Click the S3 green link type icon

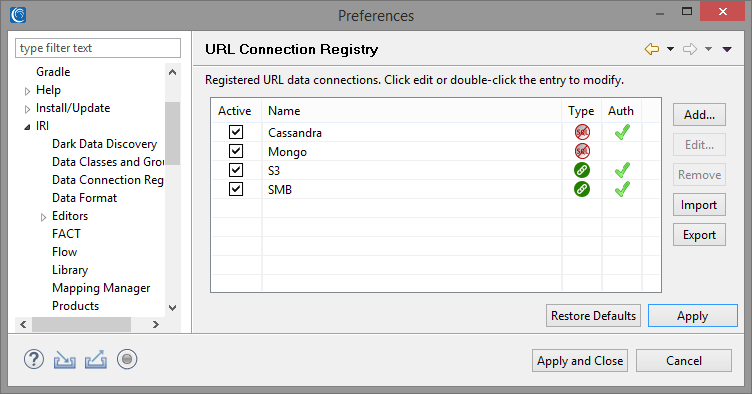582,170
